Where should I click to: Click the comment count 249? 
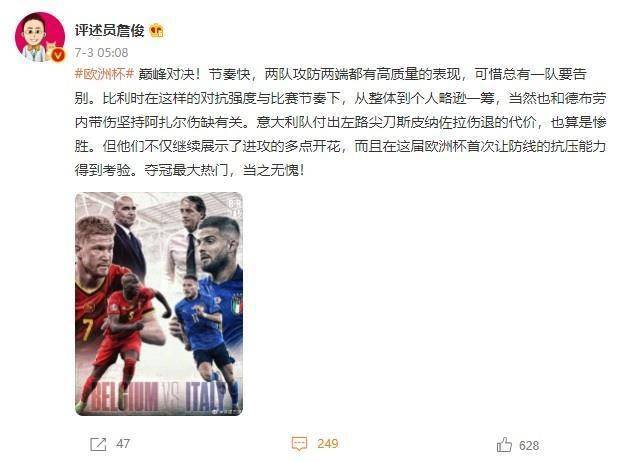[328, 443]
